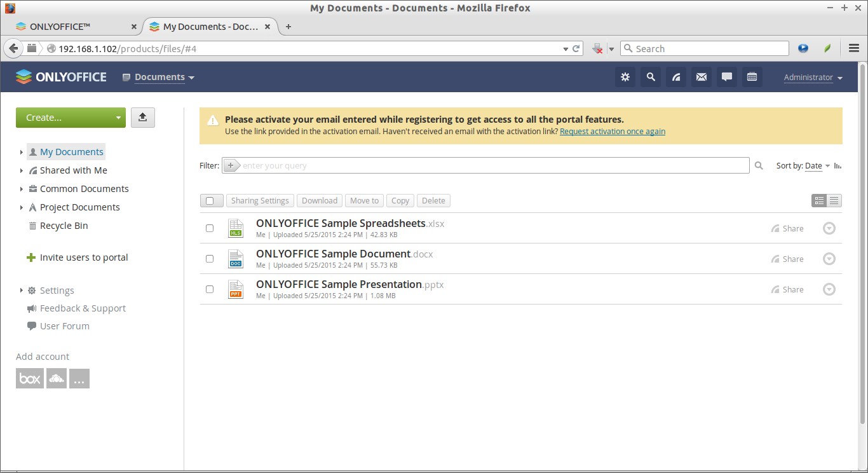Reload the page in Firefox
This screenshot has height=473, width=868.
[576, 48]
